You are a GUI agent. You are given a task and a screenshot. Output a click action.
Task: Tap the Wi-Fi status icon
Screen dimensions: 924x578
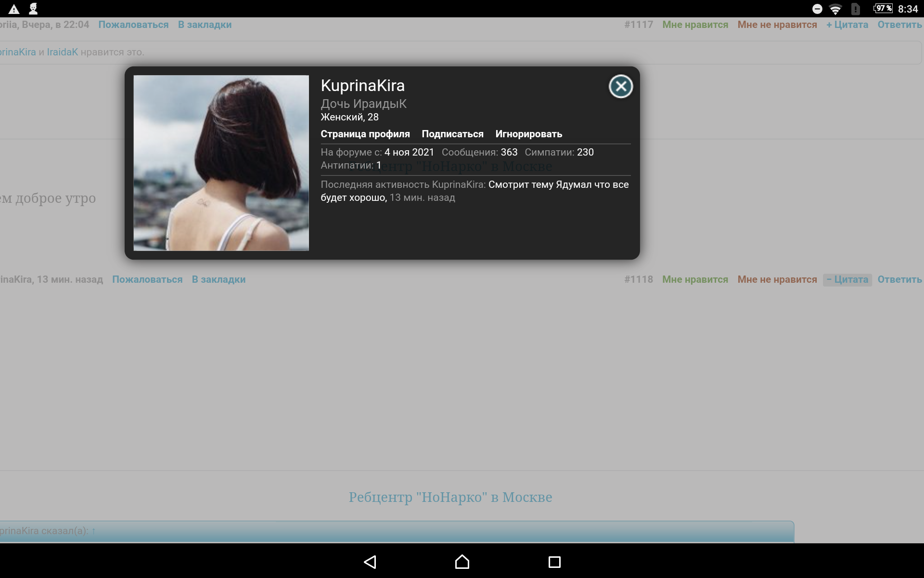tap(835, 9)
